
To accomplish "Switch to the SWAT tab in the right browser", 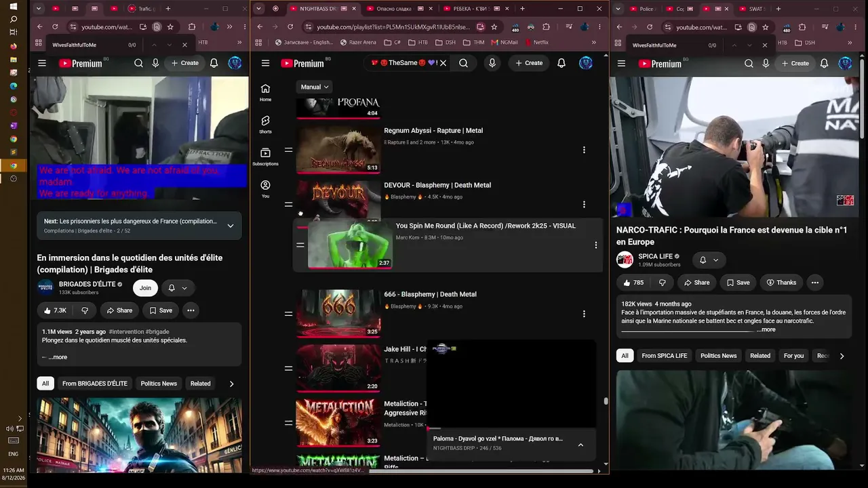I will [x=755, y=9].
